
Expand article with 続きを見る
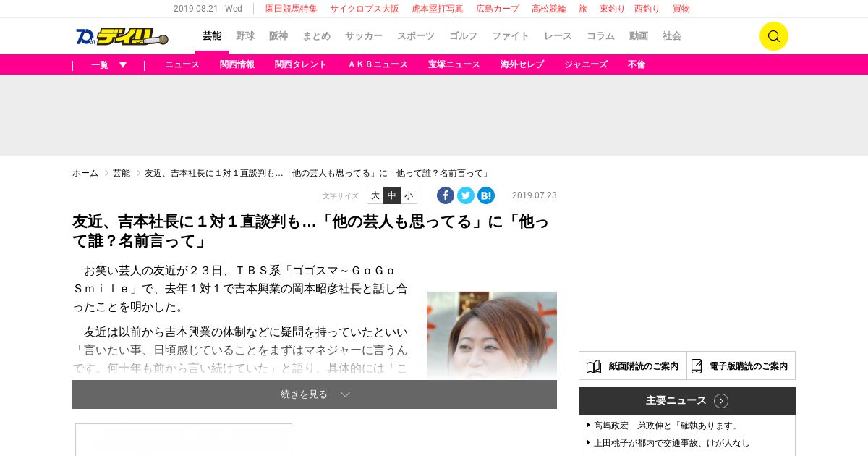tap(315, 394)
